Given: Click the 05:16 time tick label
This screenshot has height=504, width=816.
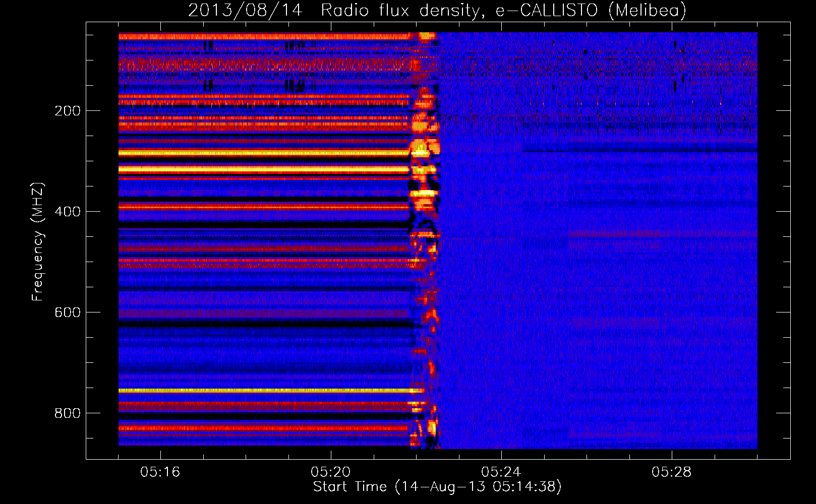Looking at the screenshot, I should click(x=160, y=472).
